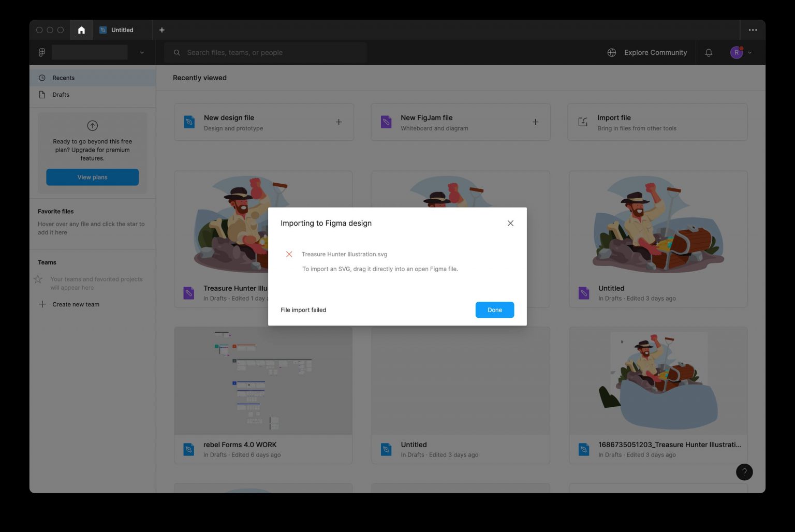Switch to the Untitled editor tab
The image size is (795, 532).
(122, 29)
